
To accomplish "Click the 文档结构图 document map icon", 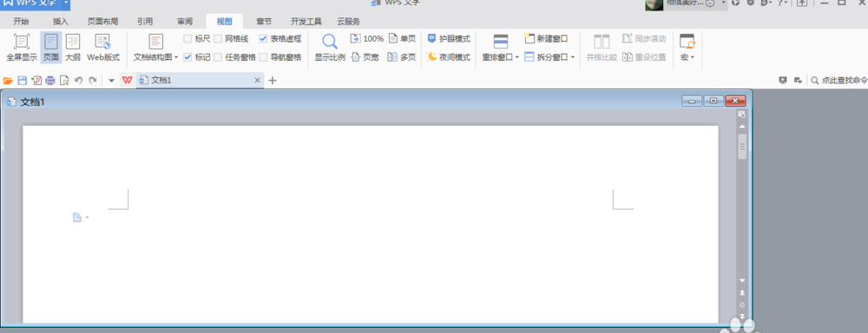I will pos(156,42).
